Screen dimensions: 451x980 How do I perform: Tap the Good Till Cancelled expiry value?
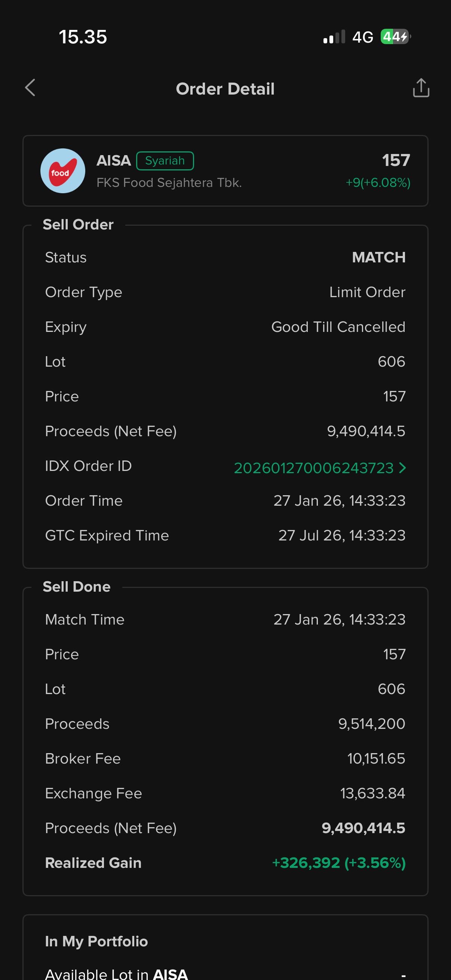338,327
